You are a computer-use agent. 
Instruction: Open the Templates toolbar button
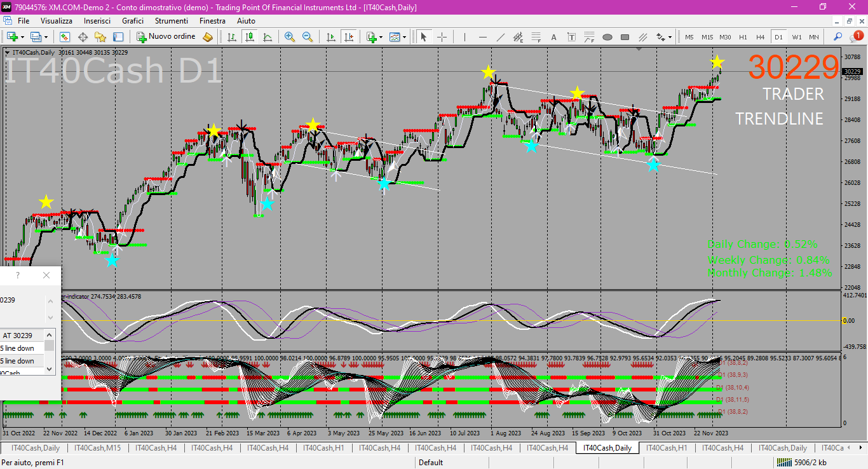pyautogui.click(x=395, y=37)
